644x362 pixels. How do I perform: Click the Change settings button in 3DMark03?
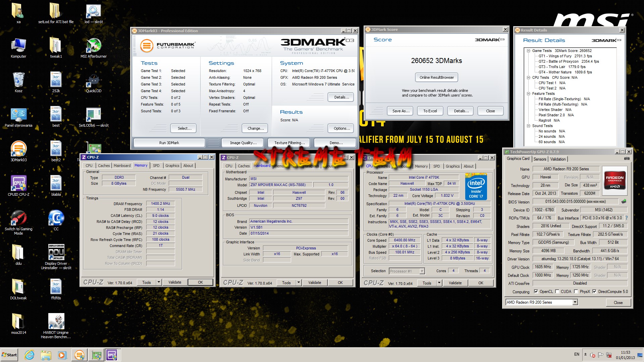click(x=256, y=128)
